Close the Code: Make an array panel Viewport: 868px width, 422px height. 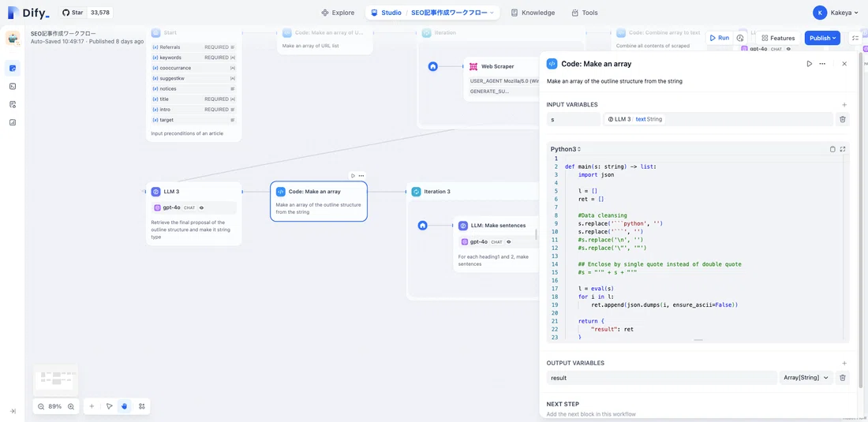[844, 64]
